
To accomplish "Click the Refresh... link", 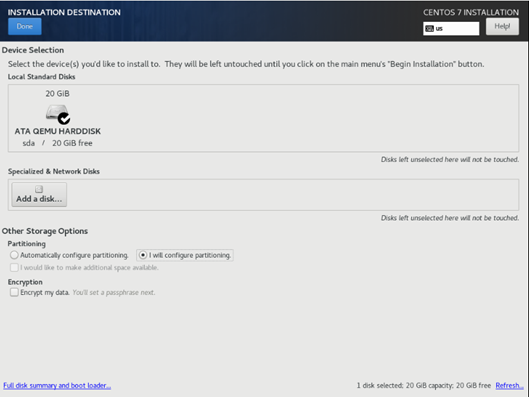I will click(x=509, y=385).
